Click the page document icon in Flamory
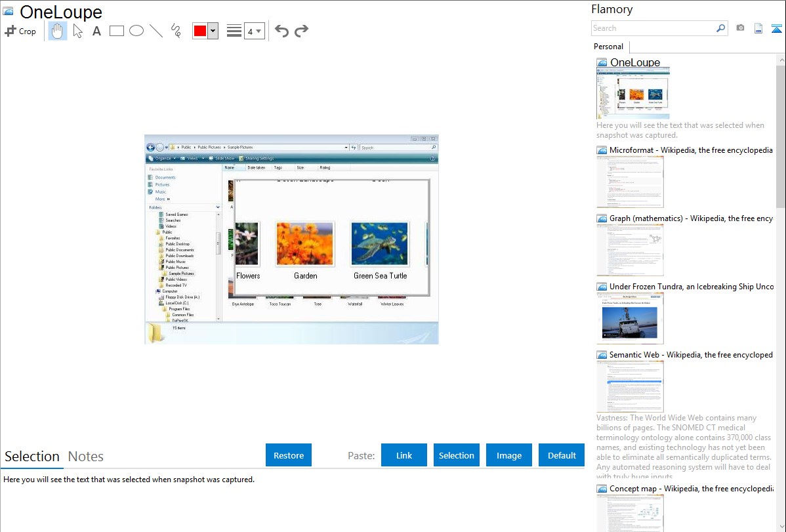The width and height of the screenshot is (786, 532). coord(758,28)
